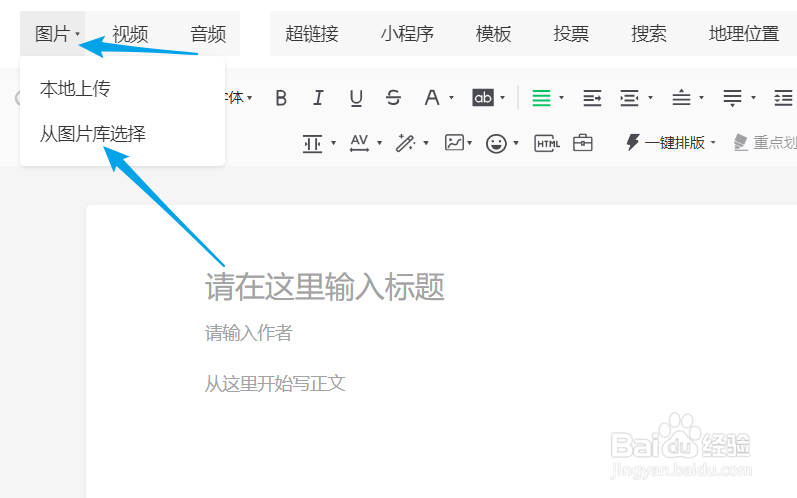Insert a 投票 poll
Screen dimensions: 797x498
[571, 34]
